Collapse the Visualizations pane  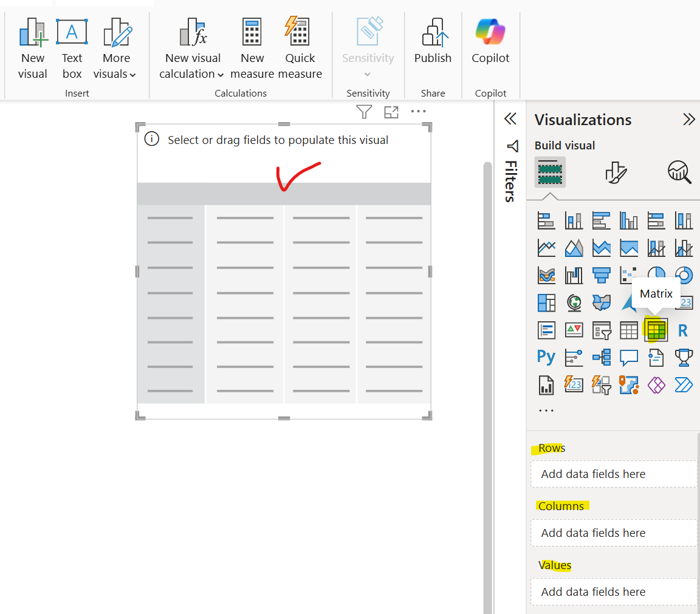point(689,119)
